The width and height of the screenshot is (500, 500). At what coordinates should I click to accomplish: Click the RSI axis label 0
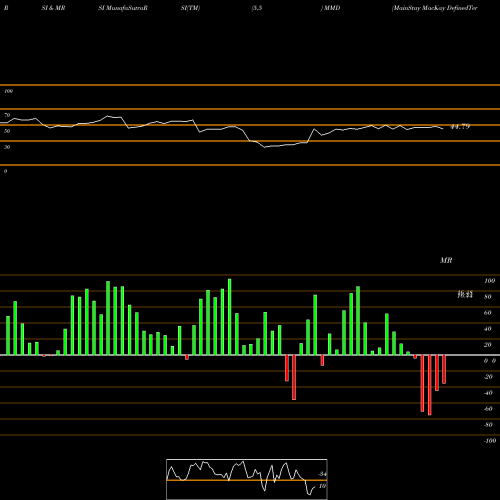coord(5,171)
